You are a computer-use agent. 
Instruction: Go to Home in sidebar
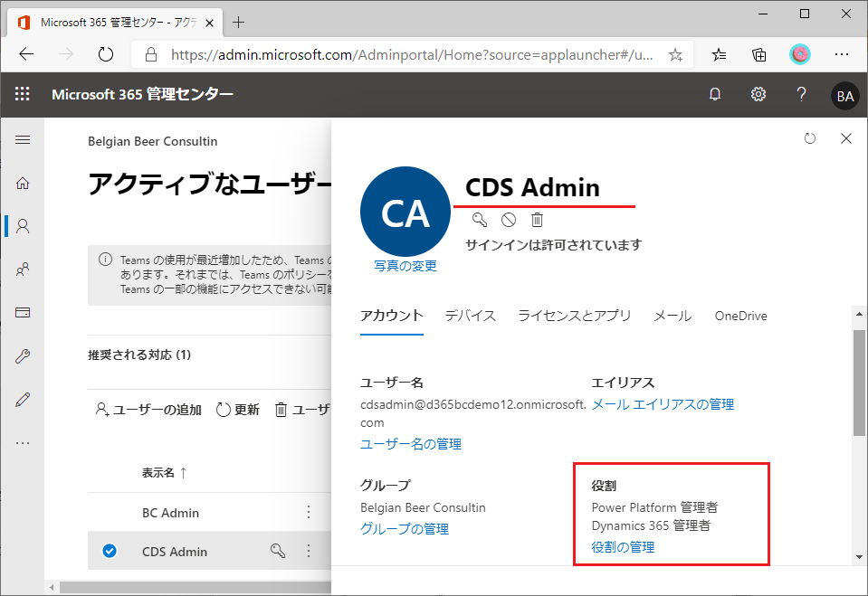[x=23, y=184]
